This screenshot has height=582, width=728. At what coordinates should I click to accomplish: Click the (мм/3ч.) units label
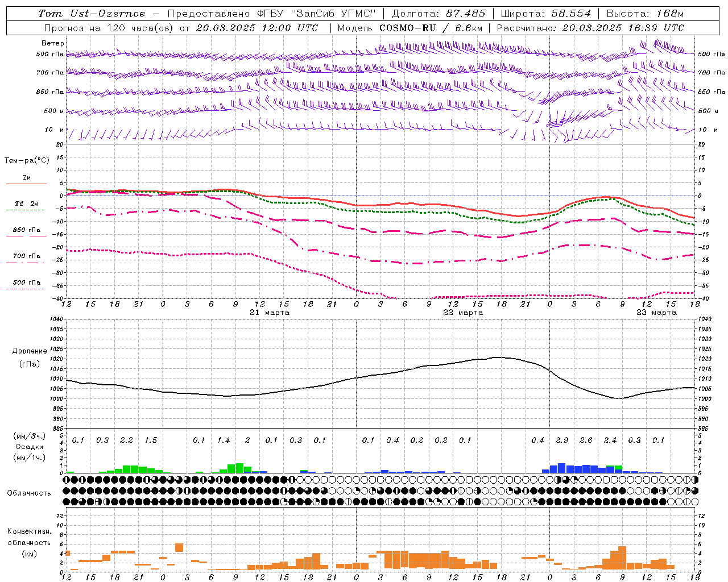click(29, 436)
